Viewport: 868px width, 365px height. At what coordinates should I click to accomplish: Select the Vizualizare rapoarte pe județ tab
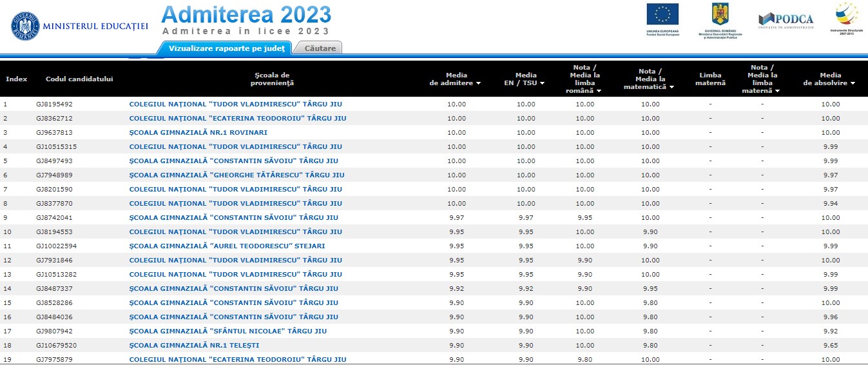tap(226, 48)
